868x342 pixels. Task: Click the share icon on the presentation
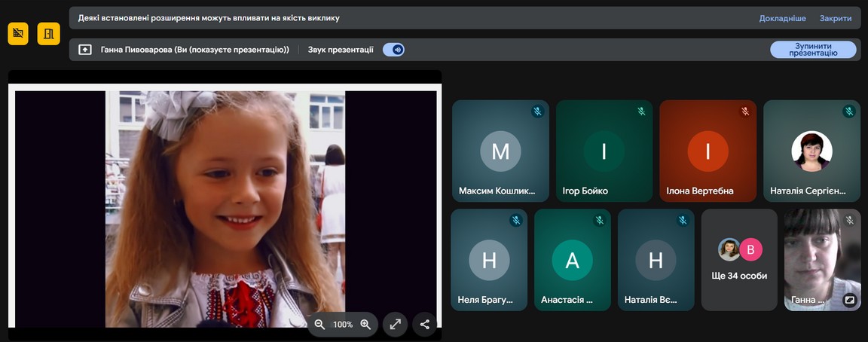(424, 324)
